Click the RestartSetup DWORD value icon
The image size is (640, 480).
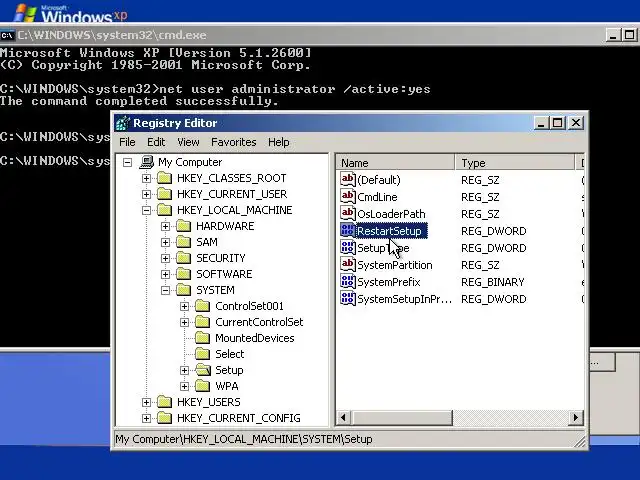click(348, 231)
